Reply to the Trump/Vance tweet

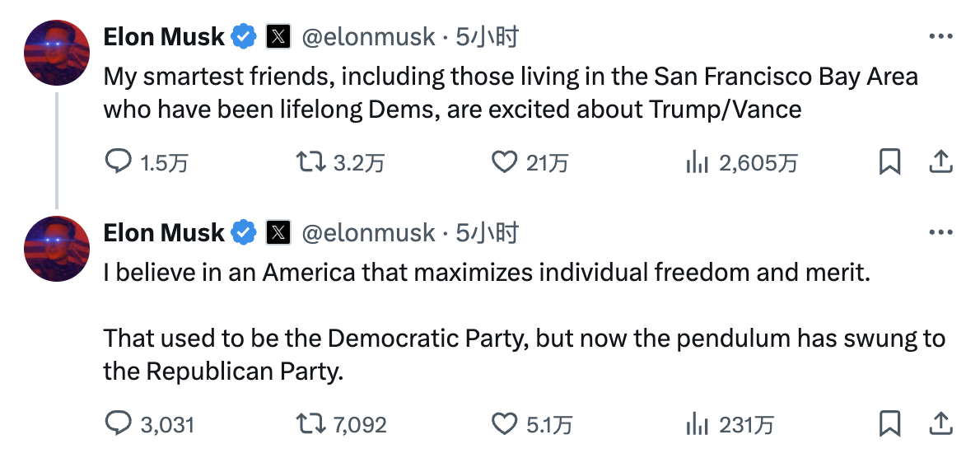pos(120,163)
